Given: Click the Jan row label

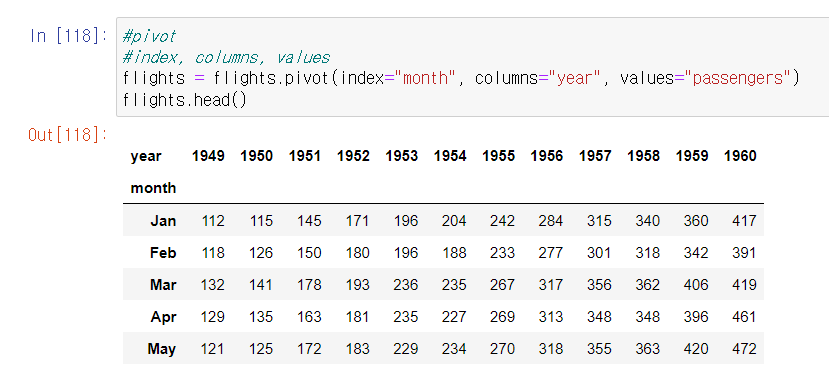Looking at the screenshot, I should pyautogui.click(x=163, y=221).
